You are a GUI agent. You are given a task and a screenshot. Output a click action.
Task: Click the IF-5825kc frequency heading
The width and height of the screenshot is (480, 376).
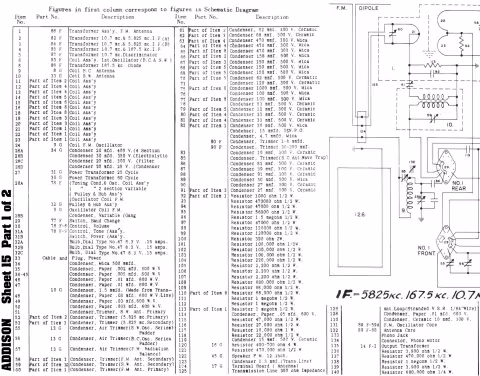point(407,295)
